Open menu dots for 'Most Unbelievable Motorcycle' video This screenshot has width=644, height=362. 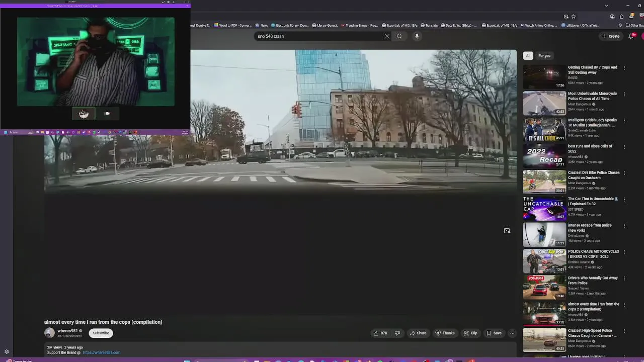tap(624, 94)
